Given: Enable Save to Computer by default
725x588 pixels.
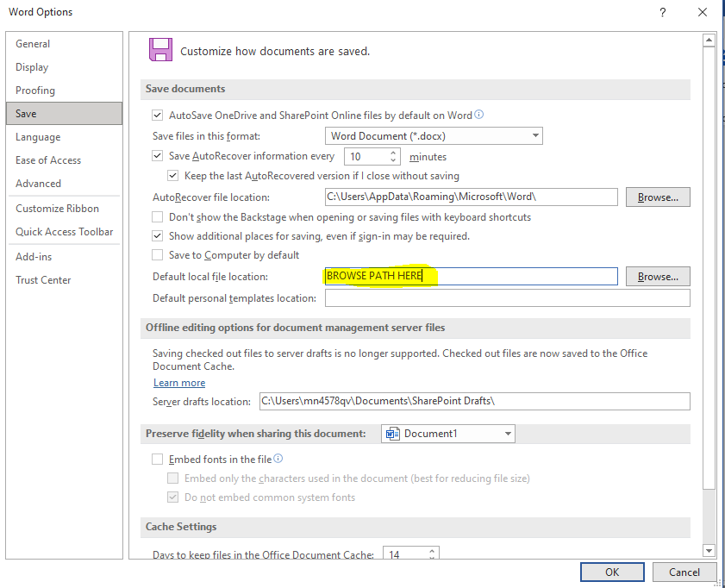Looking at the screenshot, I should tap(158, 255).
